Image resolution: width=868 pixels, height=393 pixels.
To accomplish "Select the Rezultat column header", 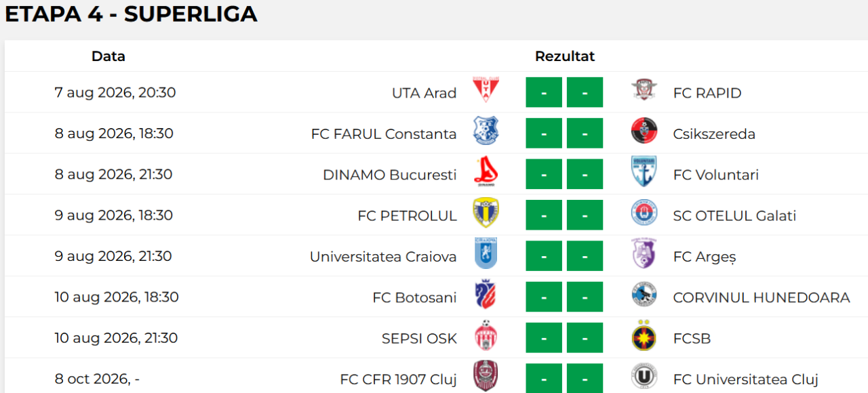I will click(565, 56).
